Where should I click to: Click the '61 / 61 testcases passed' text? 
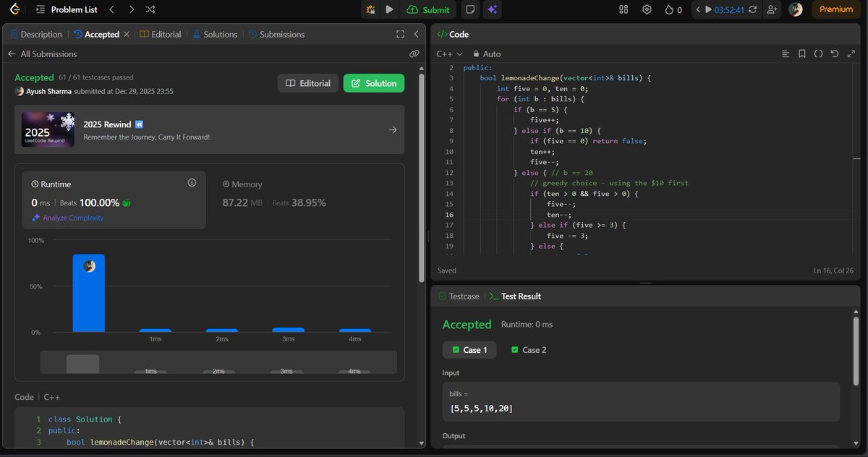click(x=95, y=77)
